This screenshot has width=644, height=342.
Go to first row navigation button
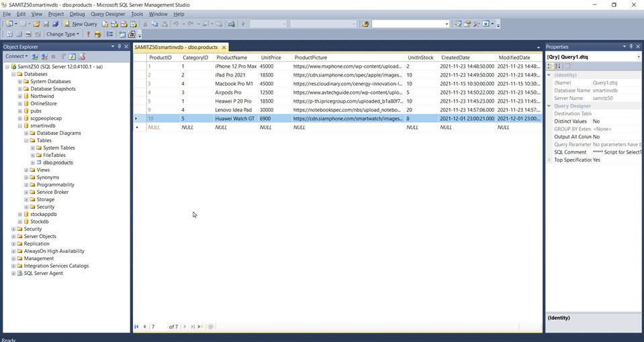pyautogui.click(x=136, y=327)
